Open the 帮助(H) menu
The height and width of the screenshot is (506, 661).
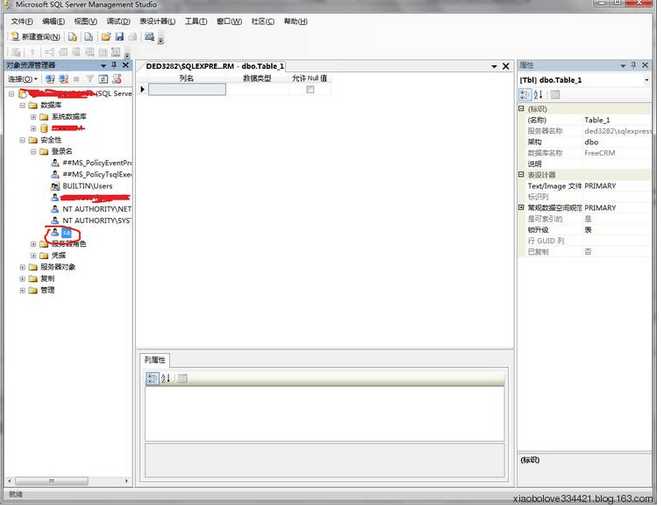pos(296,21)
